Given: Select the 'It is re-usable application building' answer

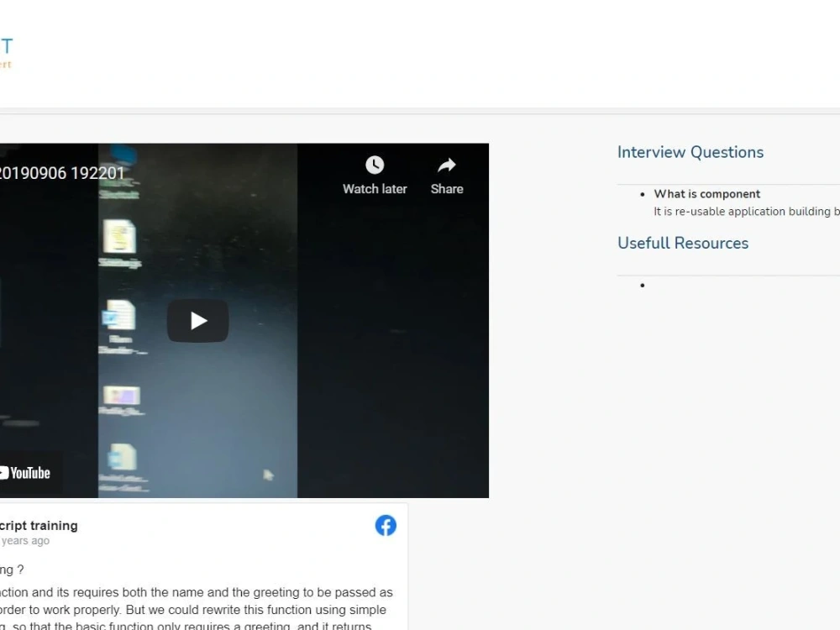Looking at the screenshot, I should 746,212.
